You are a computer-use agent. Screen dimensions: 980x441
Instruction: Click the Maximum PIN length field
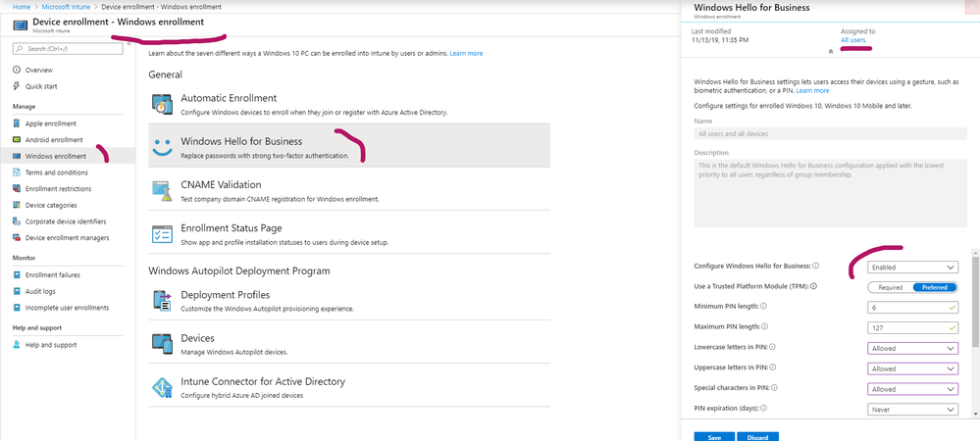pos(912,327)
